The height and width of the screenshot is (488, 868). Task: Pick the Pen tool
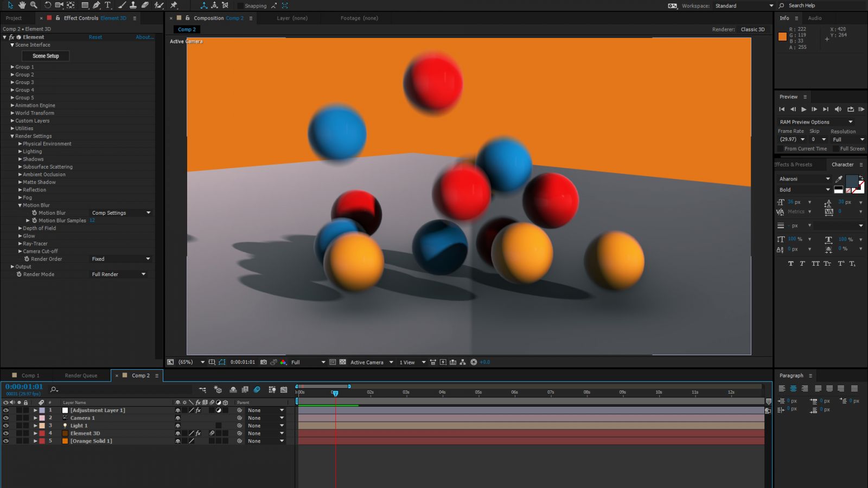click(97, 5)
